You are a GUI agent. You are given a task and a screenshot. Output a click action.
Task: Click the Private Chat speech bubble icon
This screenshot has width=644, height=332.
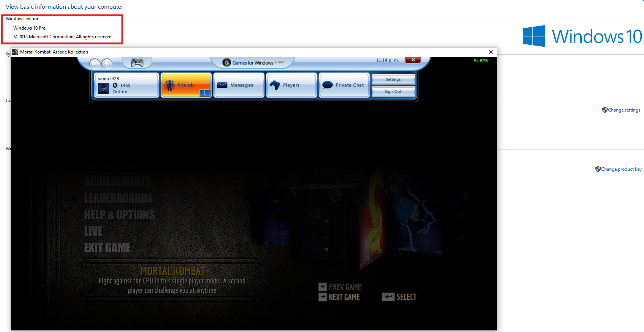(328, 85)
